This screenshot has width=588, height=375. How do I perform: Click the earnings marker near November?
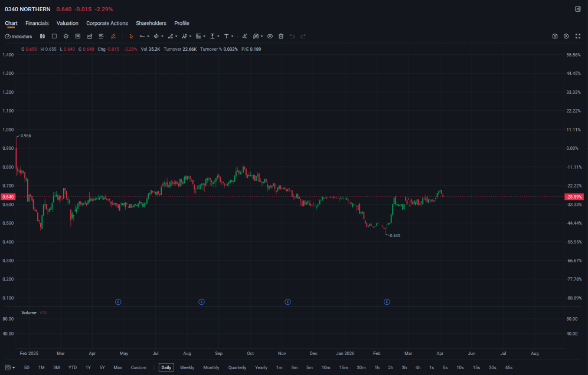[288, 302]
